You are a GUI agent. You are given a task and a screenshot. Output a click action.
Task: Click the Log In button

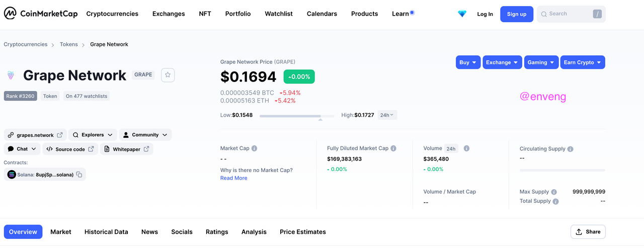point(485,14)
